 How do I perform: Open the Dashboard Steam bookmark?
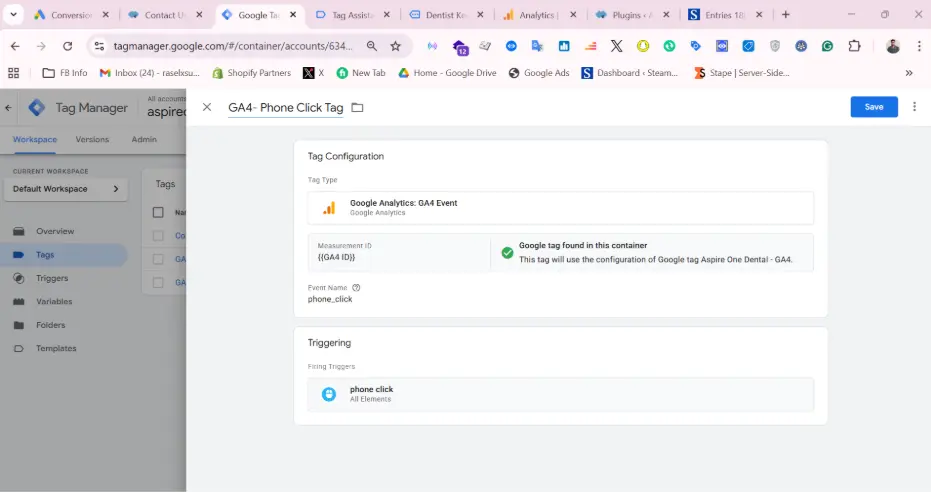(629, 72)
